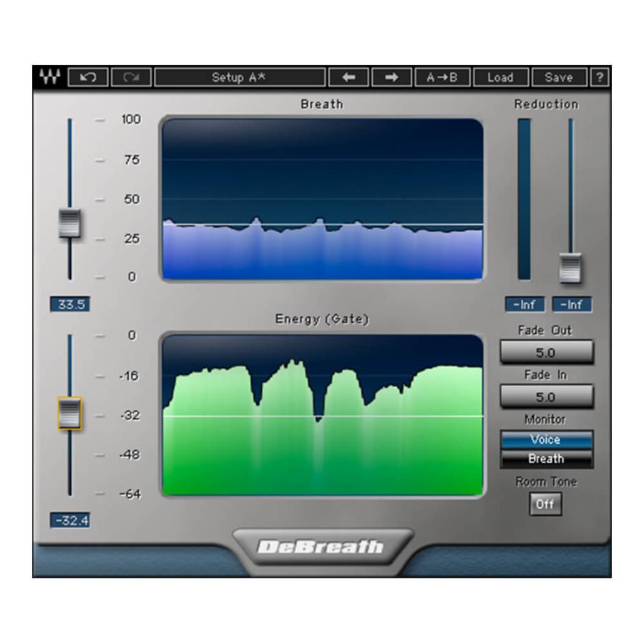Click the redo arrow button
Viewport: 644px width, 644px height.
(x=131, y=77)
